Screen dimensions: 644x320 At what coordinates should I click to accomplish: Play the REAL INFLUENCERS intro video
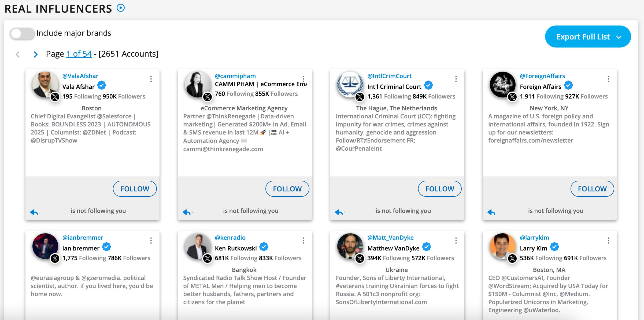[x=121, y=8]
